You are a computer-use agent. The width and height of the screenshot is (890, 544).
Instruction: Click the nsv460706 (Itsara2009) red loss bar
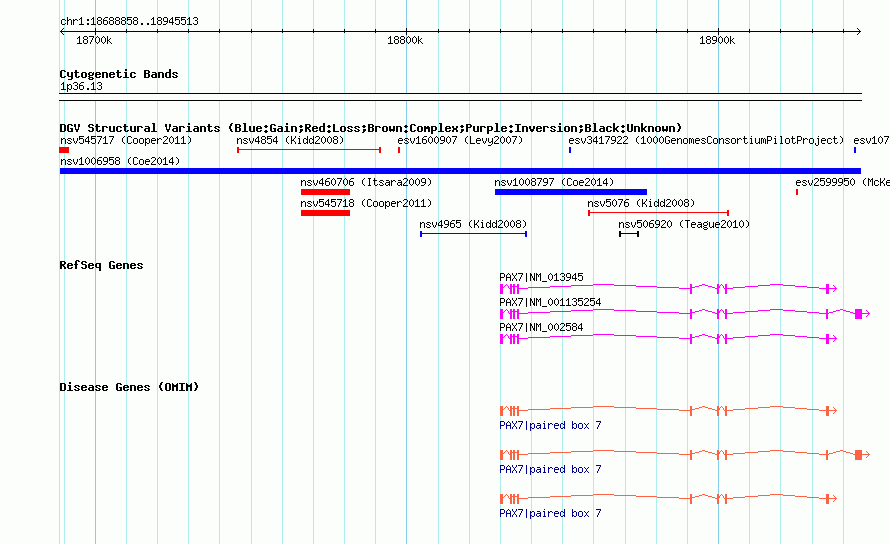(x=325, y=192)
